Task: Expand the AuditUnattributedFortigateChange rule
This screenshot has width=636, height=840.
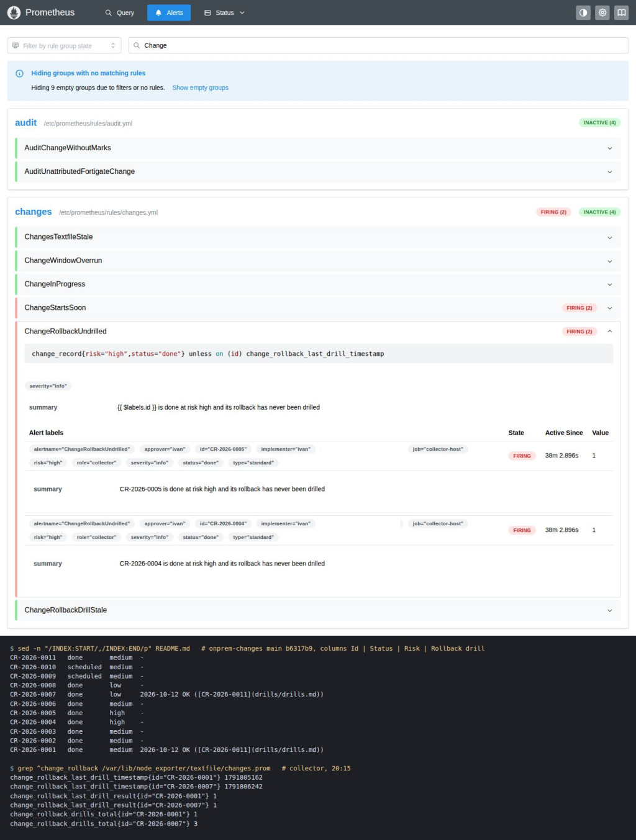Action: point(317,171)
